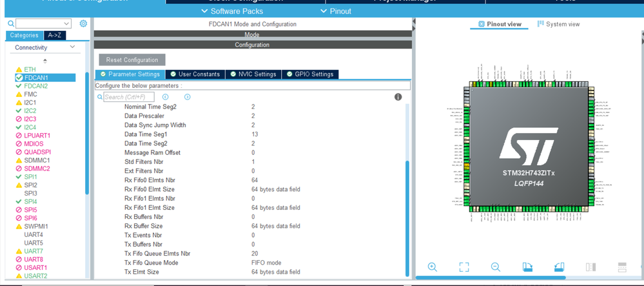Click the STM32H743ZITx chip graphic

click(529, 147)
